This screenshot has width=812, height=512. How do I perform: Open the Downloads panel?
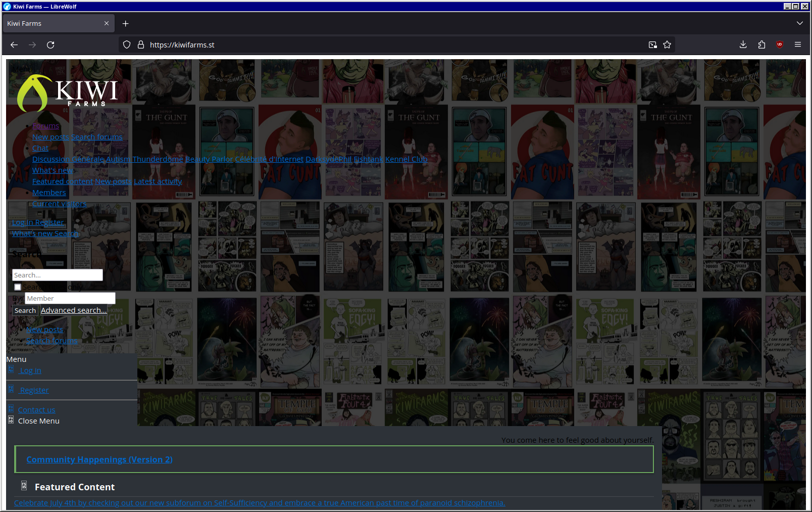pos(743,45)
